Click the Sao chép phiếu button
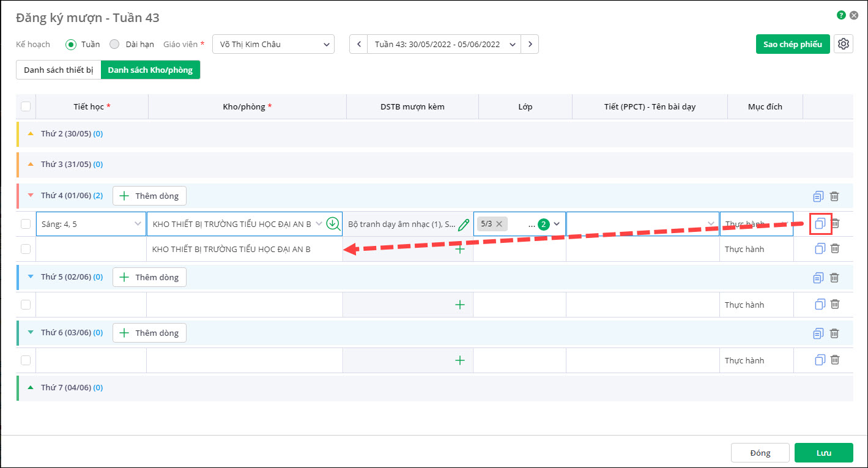 (x=793, y=44)
